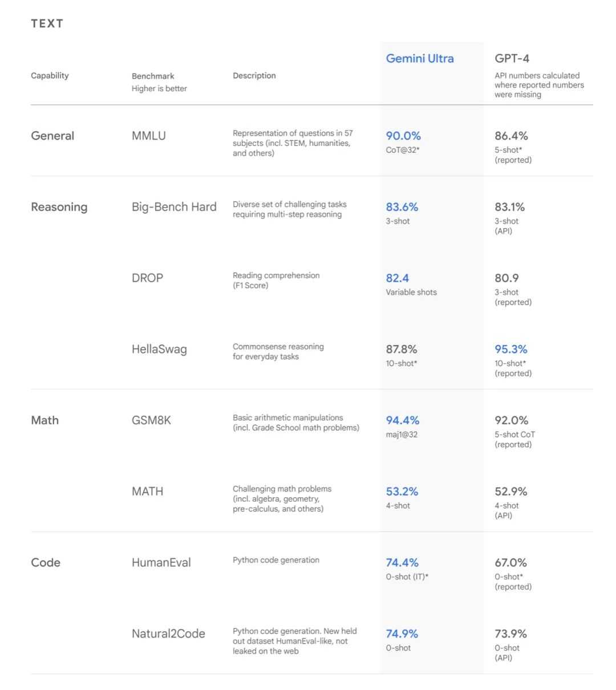Viewport: 616px width, 690px height.
Task: Click the 74.4% HumanEval score
Action: [x=402, y=563]
